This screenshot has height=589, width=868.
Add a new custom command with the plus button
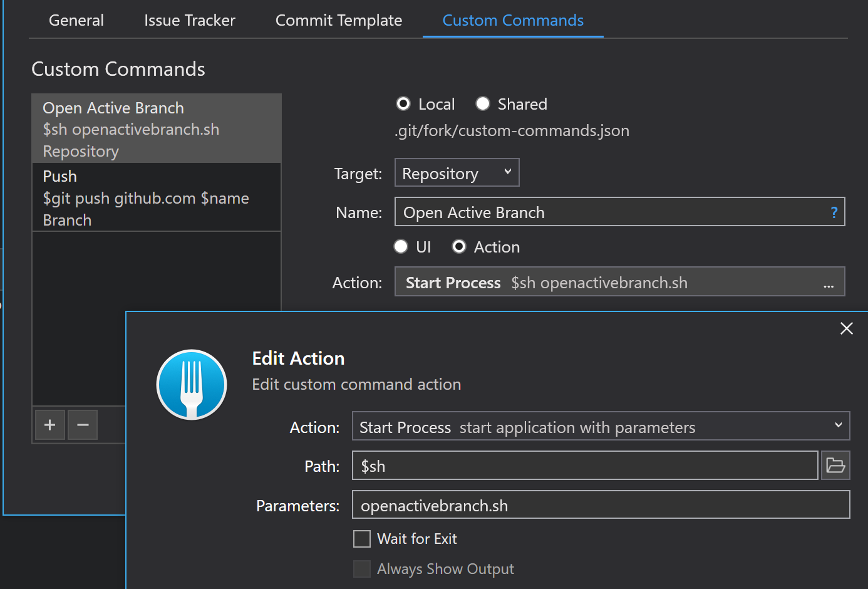49,425
